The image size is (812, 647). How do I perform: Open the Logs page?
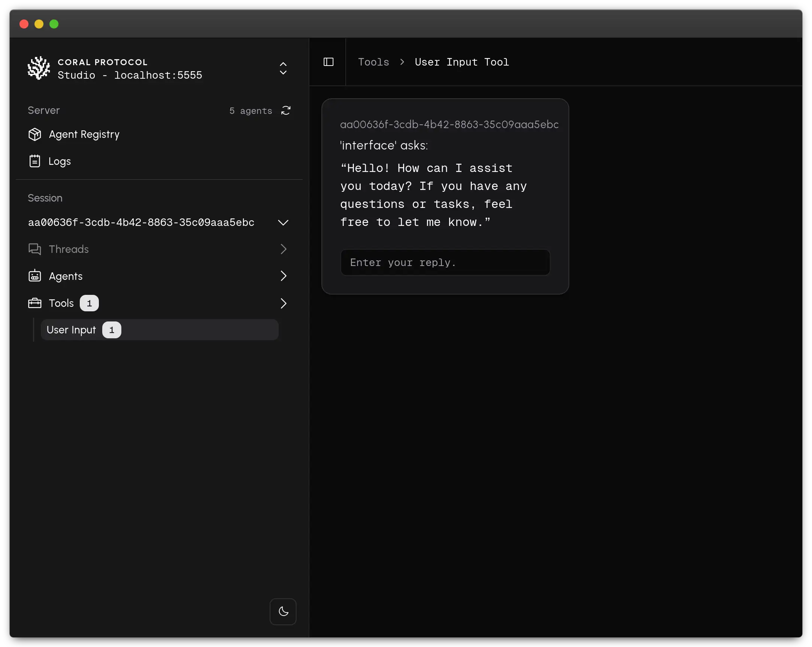pos(60,161)
